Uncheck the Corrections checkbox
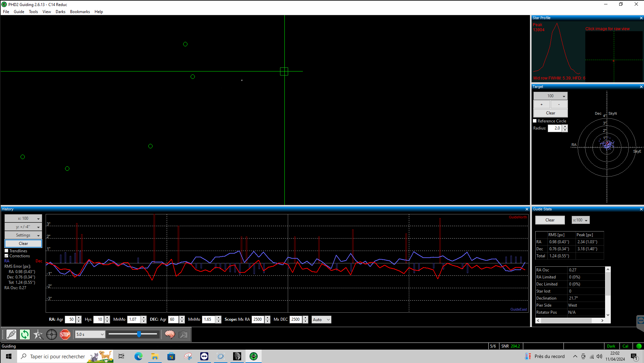The height and width of the screenshot is (363, 644). [6, 256]
